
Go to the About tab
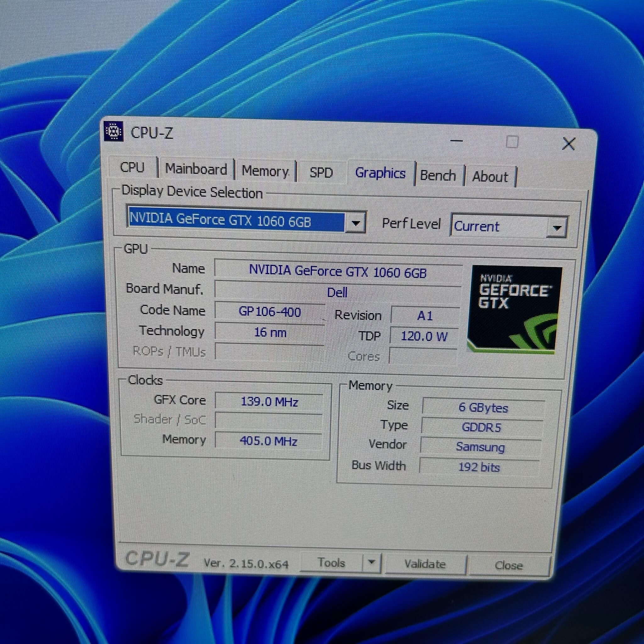tap(490, 177)
